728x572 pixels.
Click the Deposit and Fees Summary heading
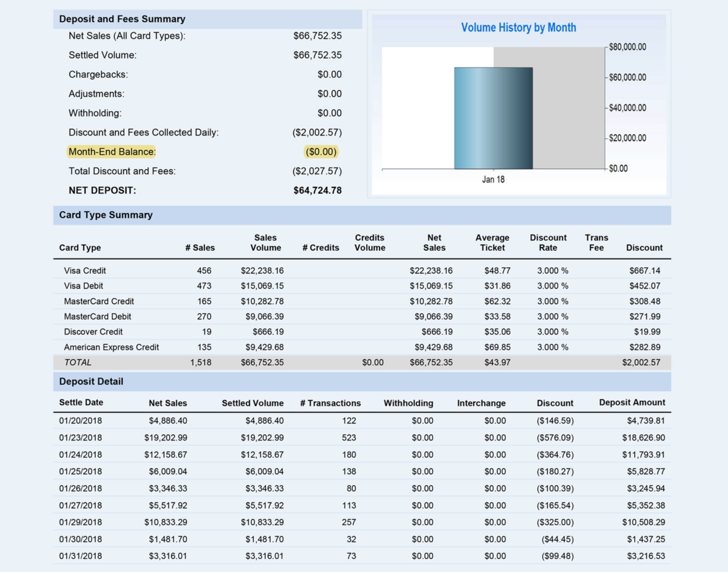122,19
